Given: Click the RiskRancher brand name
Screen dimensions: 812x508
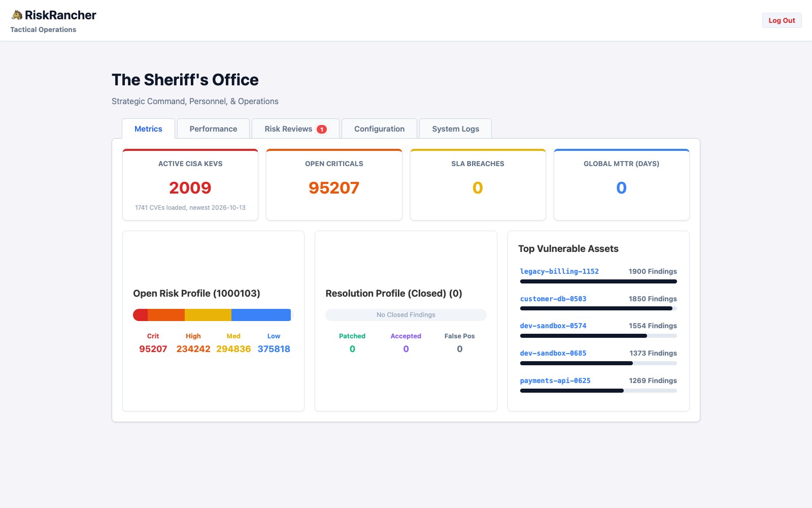Looking at the screenshot, I should [x=60, y=15].
